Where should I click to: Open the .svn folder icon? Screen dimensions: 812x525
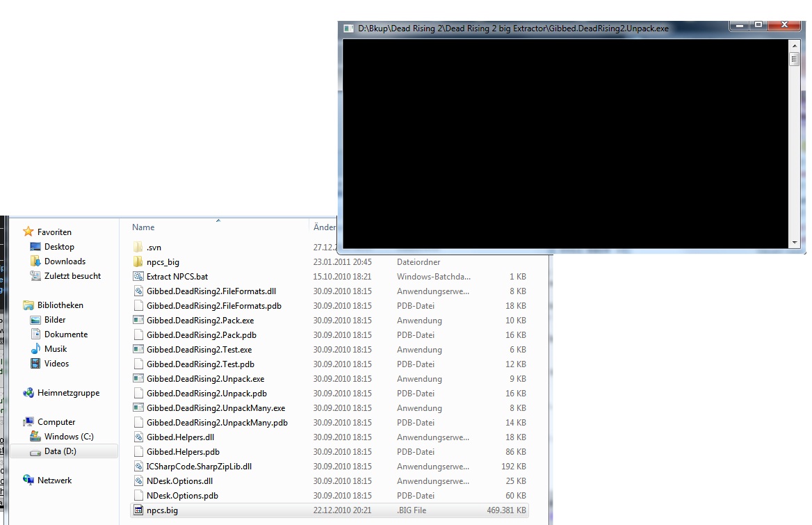(x=138, y=247)
